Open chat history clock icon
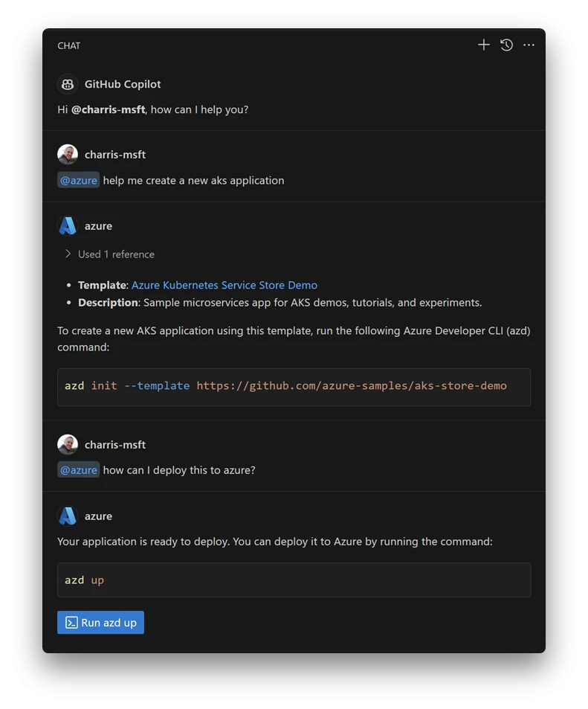This screenshot has width=588, height=709. pos(506,45)
